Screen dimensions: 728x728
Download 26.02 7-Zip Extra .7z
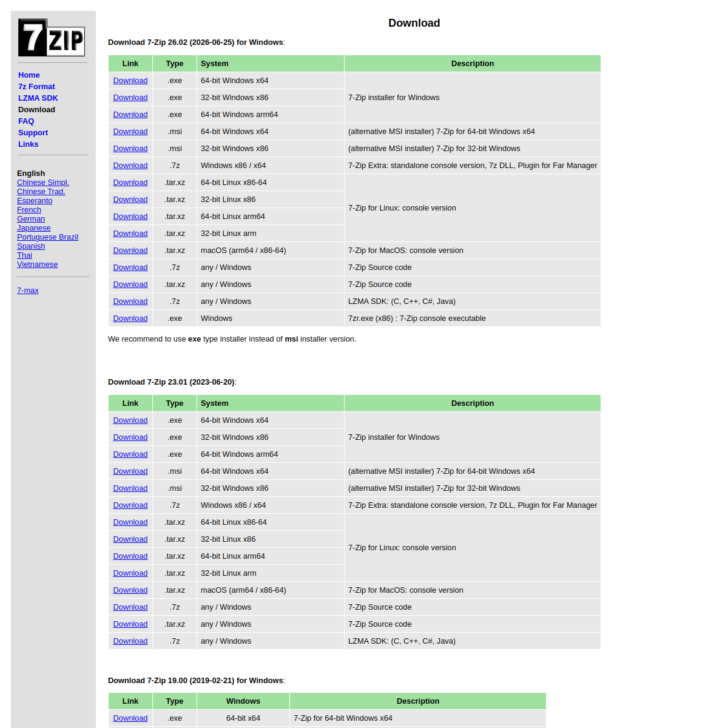pyautogui.click(x=130, y=166)
